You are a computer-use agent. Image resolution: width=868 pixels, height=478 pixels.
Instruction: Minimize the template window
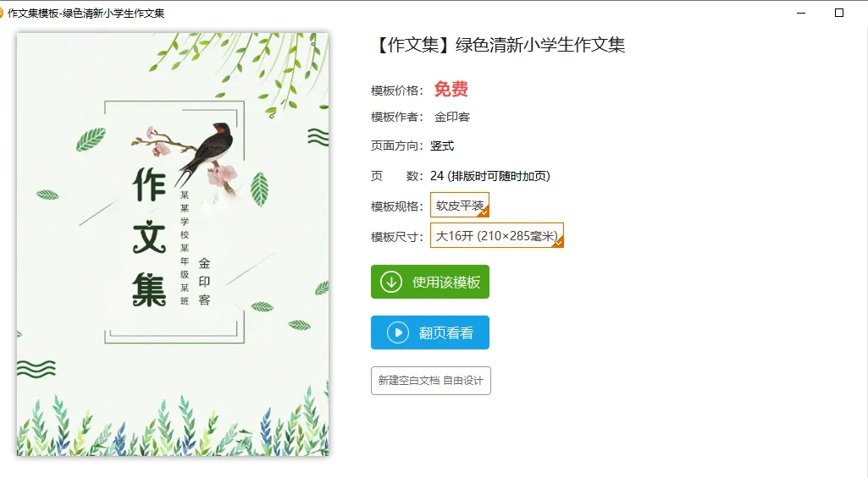(x=801, y=13)
